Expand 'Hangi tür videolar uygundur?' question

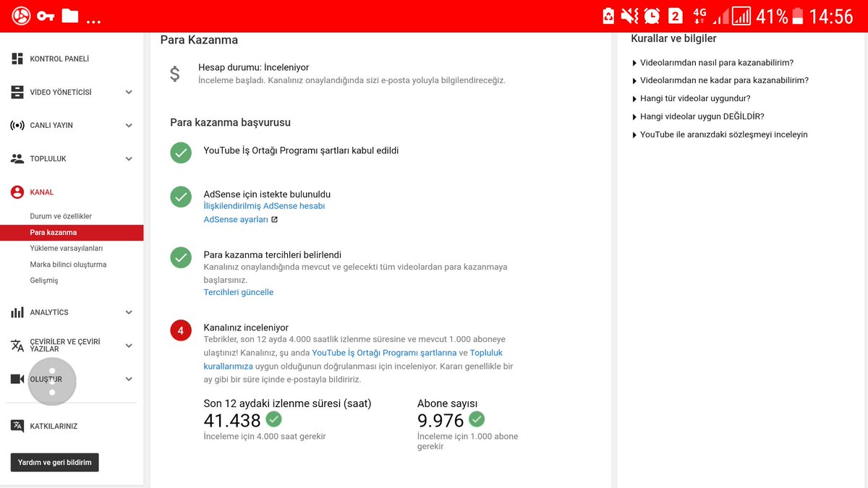pyautogui.click(x=691, y=98)
